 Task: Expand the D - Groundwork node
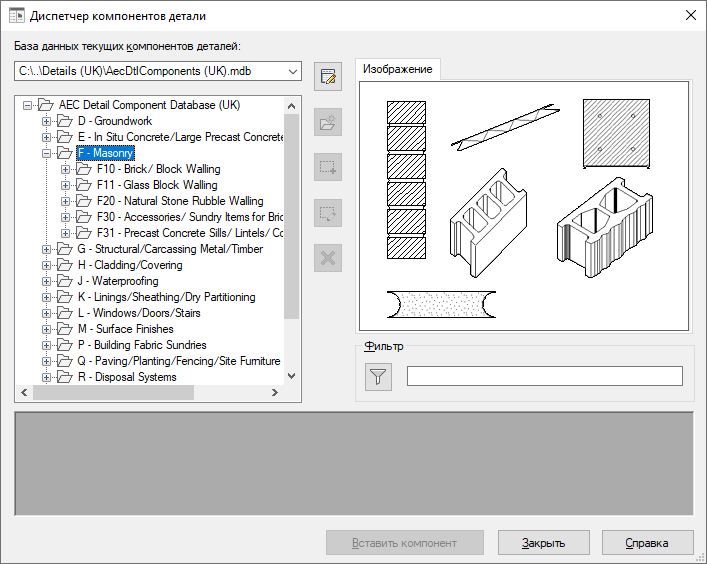46,121
